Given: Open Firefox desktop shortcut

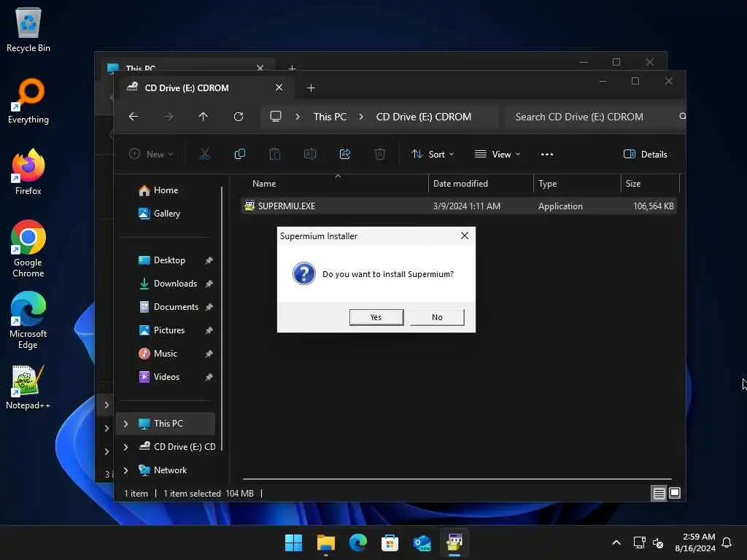Looking at the screenshot, I should pos(28,172).
